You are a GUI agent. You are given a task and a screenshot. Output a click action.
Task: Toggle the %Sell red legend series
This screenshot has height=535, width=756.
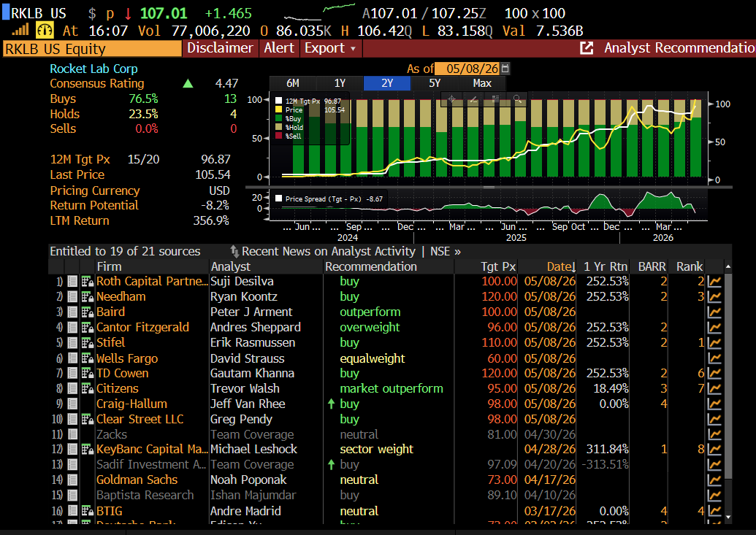coord(279,136)
